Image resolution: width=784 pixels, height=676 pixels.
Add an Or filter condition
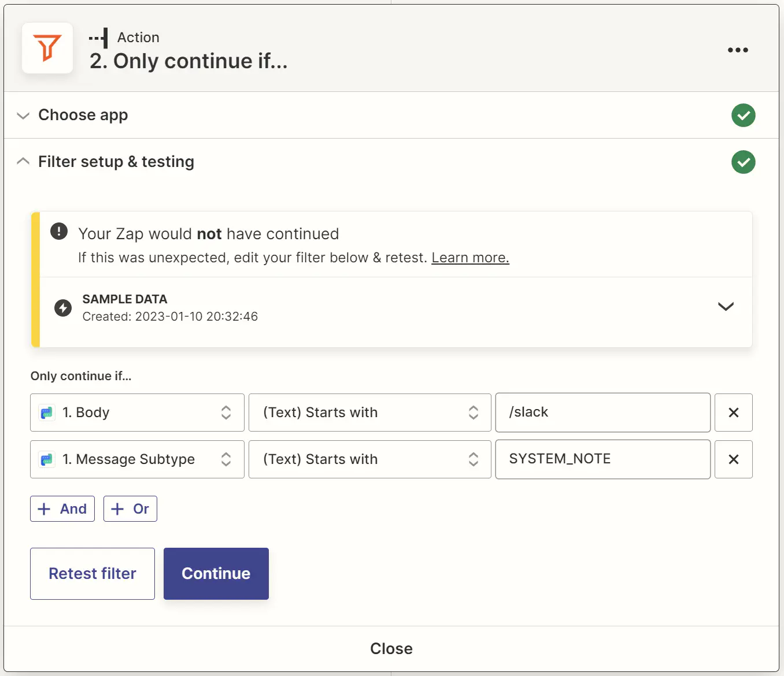coord(130,508)
